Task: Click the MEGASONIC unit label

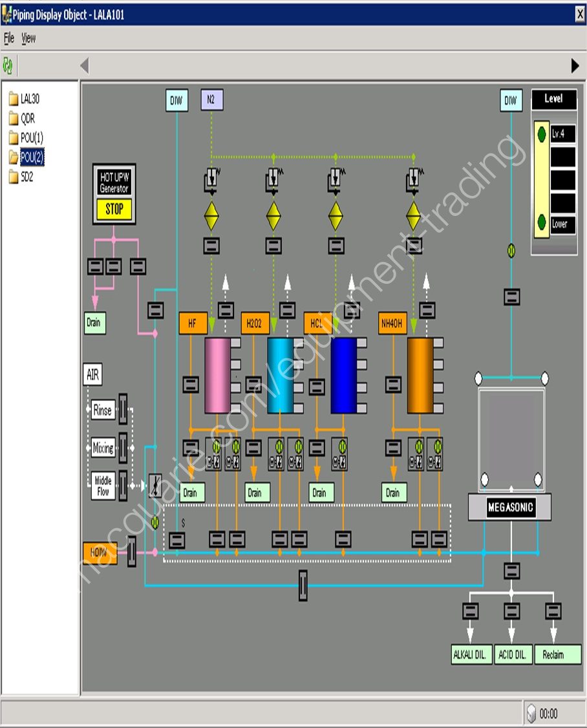Action: coord(510,508)
